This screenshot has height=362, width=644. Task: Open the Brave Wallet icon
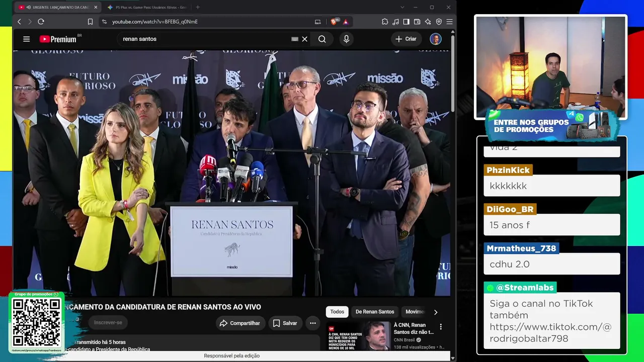coord(417,22)
